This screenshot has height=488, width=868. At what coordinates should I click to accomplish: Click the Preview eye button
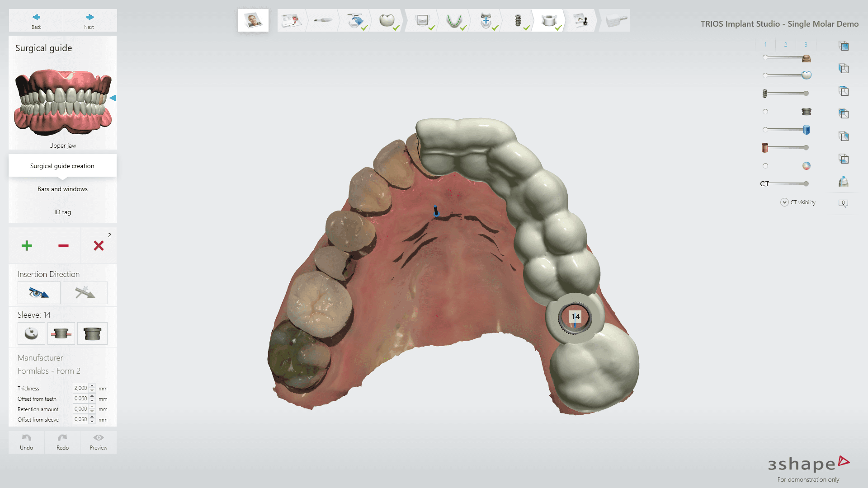coord(99,441)
